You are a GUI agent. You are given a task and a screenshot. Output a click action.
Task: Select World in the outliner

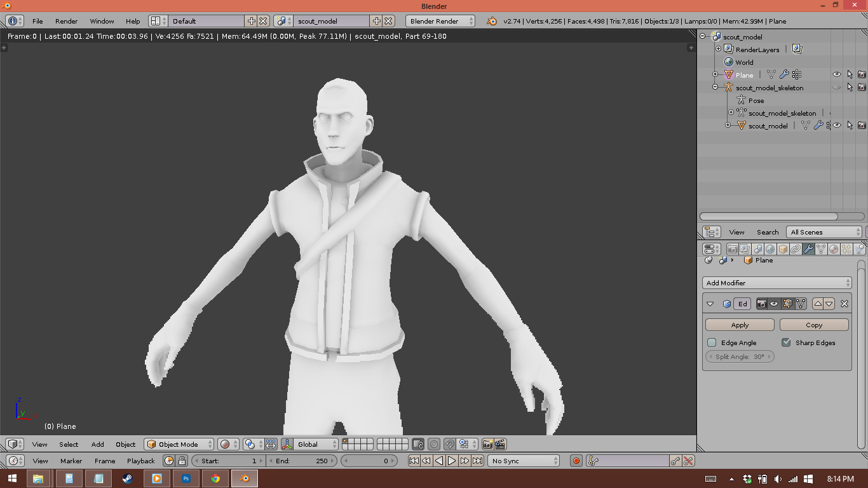click(744, 62)
